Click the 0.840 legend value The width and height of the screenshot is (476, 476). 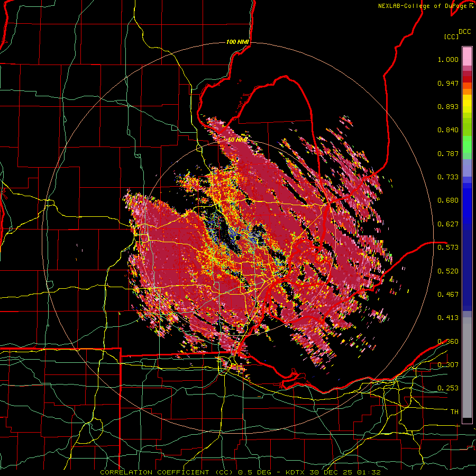click(448, 130)
